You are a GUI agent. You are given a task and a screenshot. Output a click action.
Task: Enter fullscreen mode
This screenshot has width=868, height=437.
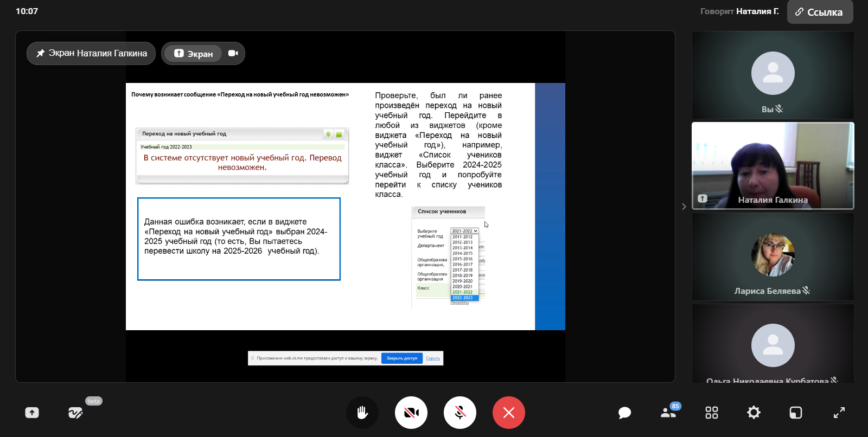[839, 413]
